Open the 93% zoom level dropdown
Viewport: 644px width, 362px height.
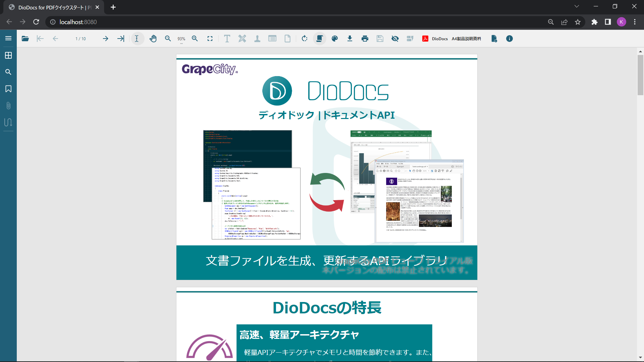[x=181, y=39]
